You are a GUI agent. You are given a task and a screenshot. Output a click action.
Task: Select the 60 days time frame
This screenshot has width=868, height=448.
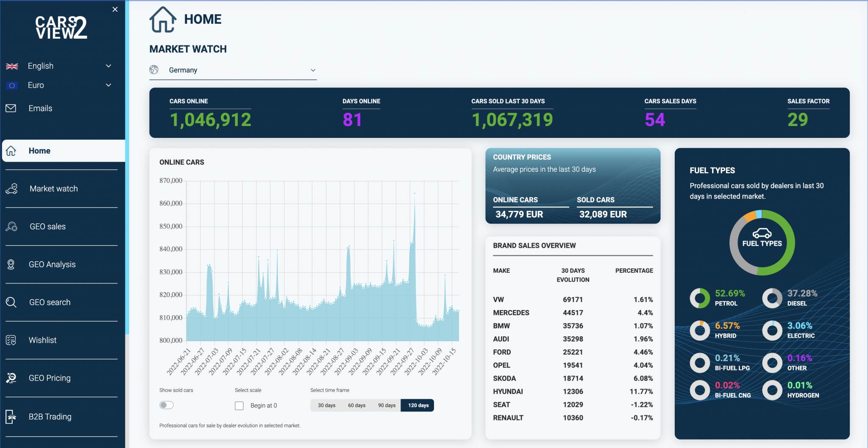[x=356, y=405]
